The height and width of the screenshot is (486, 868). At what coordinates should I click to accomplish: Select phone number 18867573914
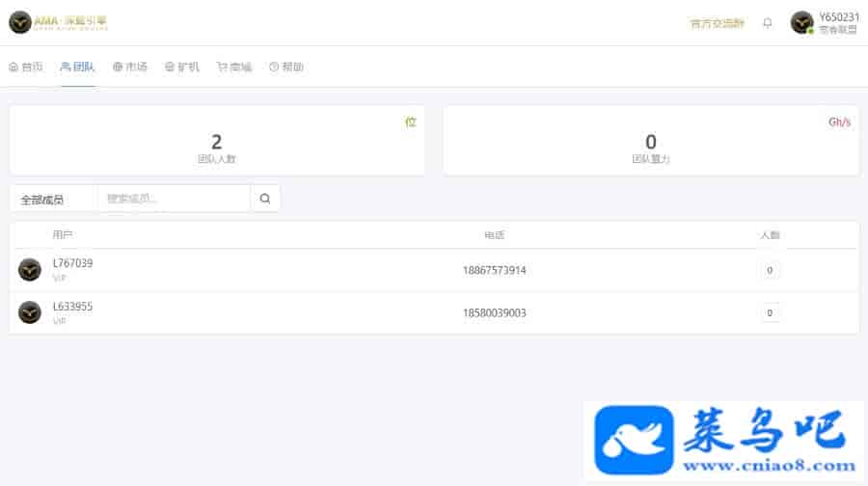[x=495, y=270]
